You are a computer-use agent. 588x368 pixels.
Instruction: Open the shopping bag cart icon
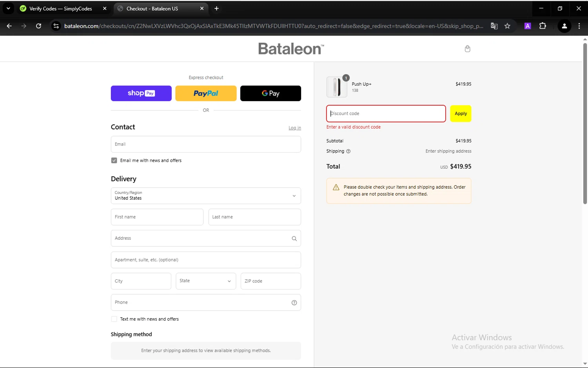click(x=467, y=49)
